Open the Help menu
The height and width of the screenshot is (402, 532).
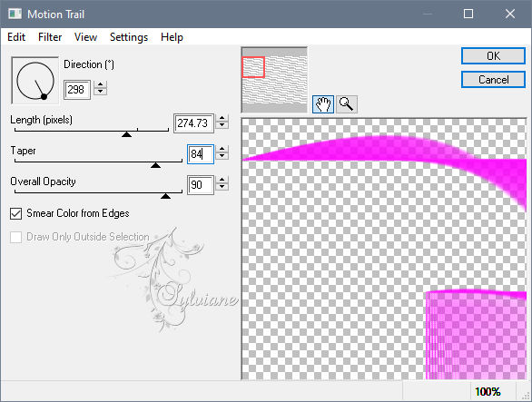click(x=172, y=37)
